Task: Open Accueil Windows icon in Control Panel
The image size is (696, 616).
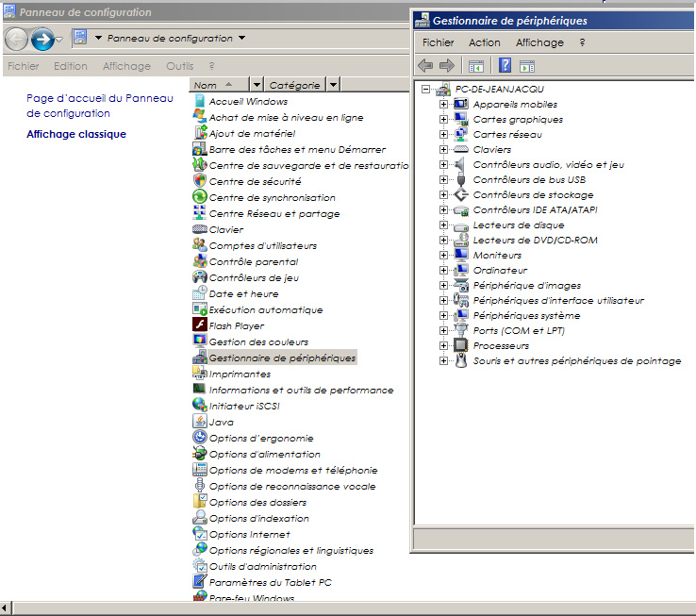Action: (200, 101)
